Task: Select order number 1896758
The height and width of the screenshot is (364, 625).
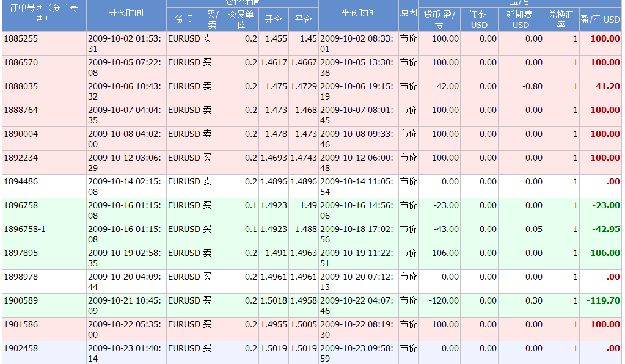Action: click(x=21, y=205)
